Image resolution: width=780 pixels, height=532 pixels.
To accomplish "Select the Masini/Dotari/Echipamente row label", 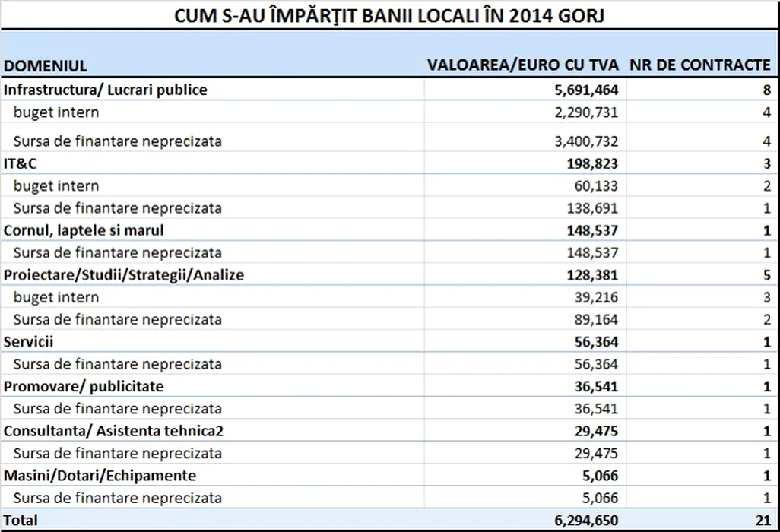I will point(100,476).
